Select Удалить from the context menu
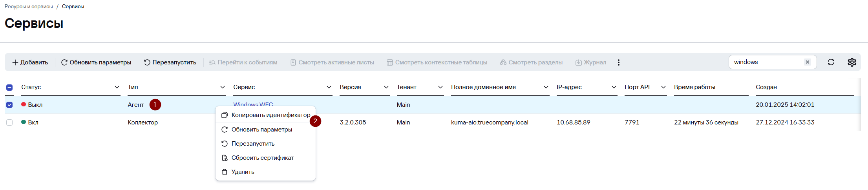This screenshot has height=190, width=868. 243,172
